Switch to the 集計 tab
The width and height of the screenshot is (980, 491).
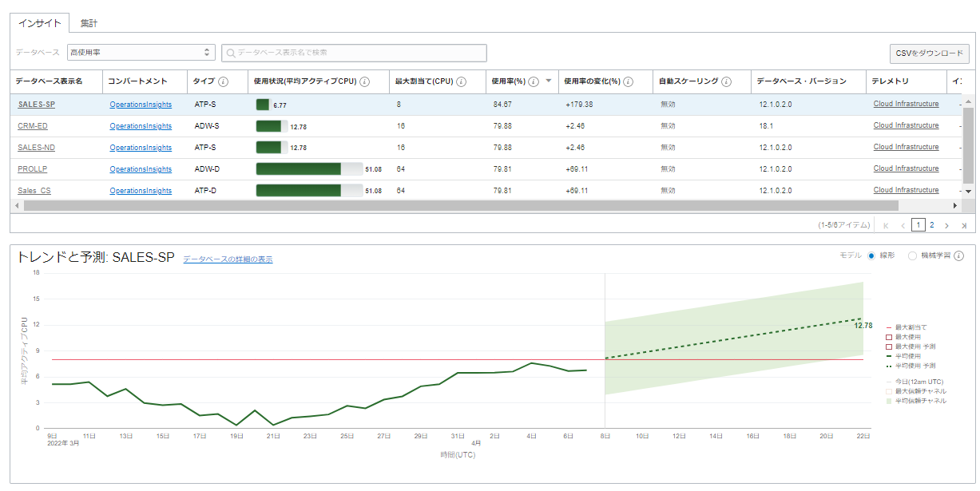coord(89,23)
